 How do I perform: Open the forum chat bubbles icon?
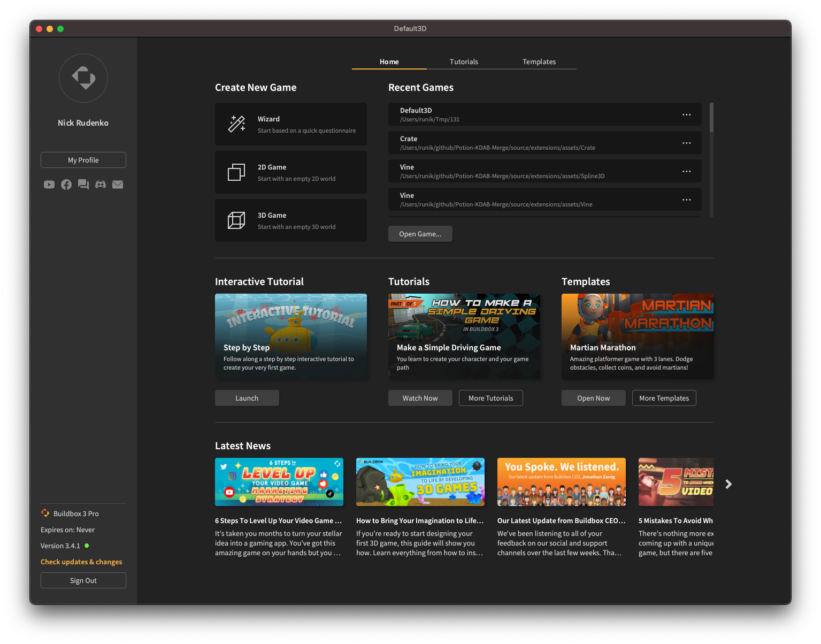coord(83,185)
